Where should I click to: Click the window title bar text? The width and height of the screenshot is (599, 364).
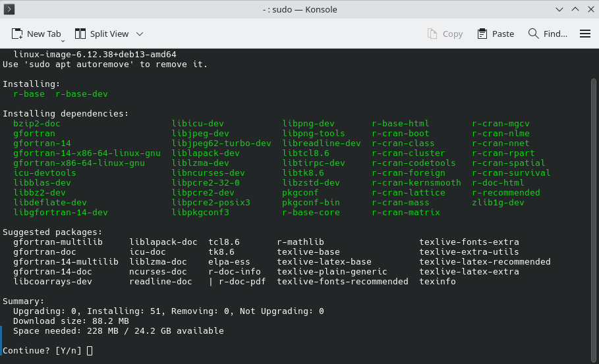299,9
